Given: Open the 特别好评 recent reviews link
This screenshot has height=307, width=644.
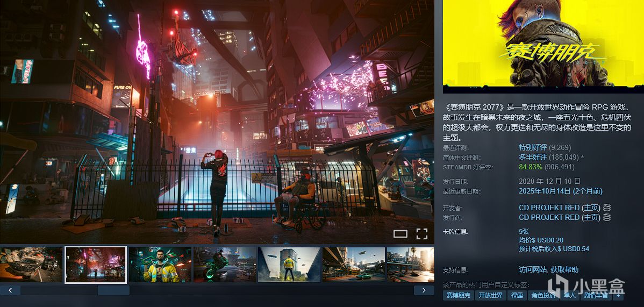Looking at the screenshot, I should [x=533, y=147].
